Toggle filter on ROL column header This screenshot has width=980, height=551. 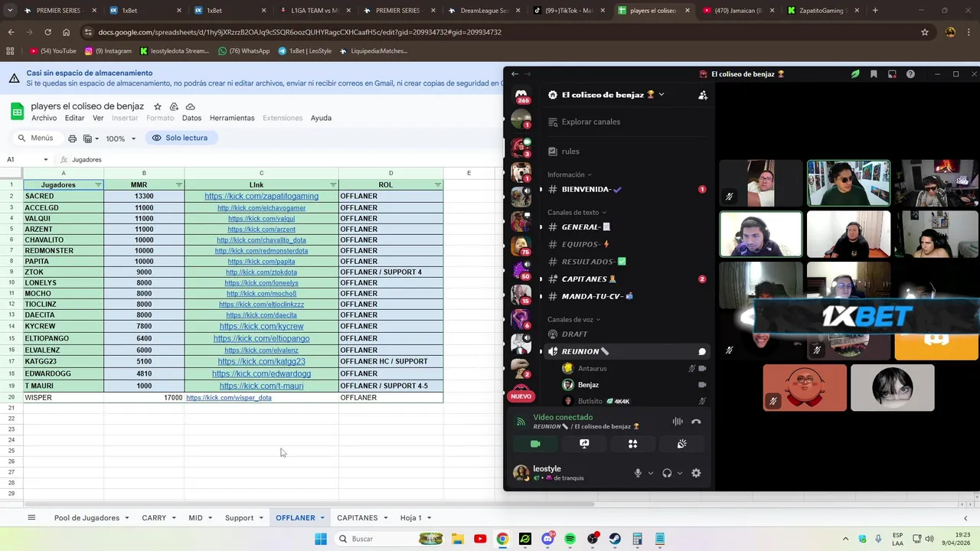click(x=438, y=185)
